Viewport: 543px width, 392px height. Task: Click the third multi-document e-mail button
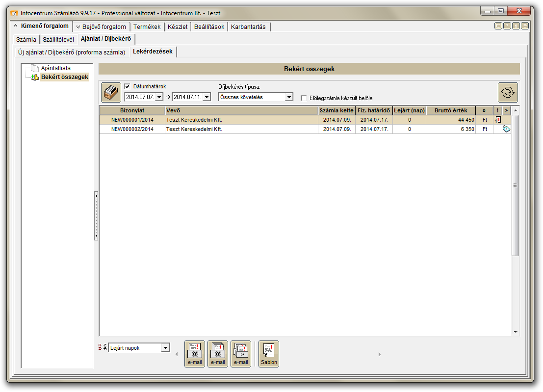(241, 354)
